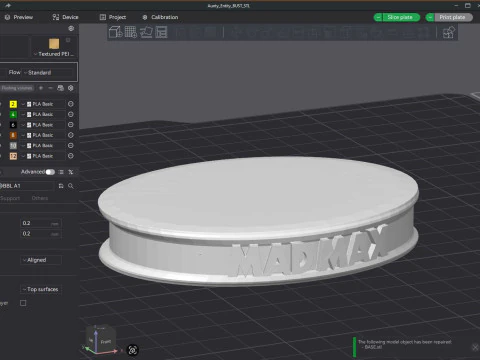Open filament 12 PLA Basic dropdown
Image resolution: width=480 pixels, height=360 pixels.
pos(43,156)
